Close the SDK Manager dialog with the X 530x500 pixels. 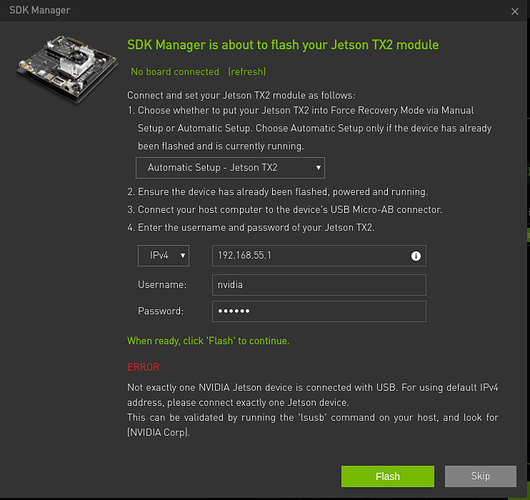[x=514, y=11]
